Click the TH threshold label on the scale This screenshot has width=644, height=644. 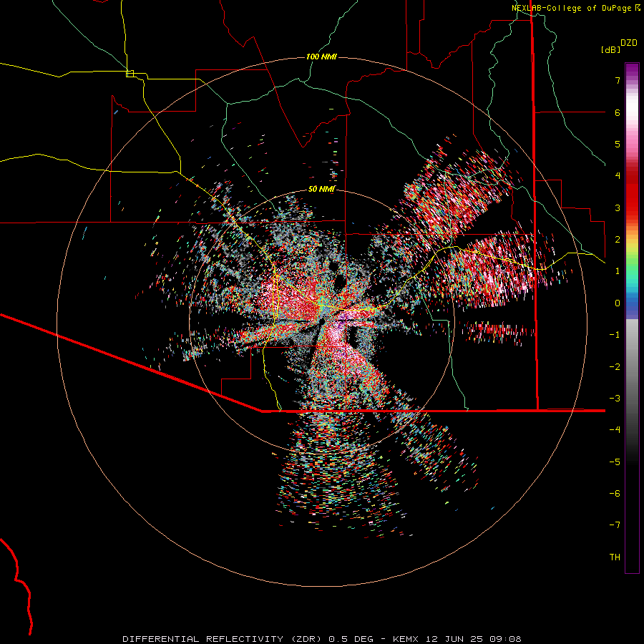[x=615, y=557]
